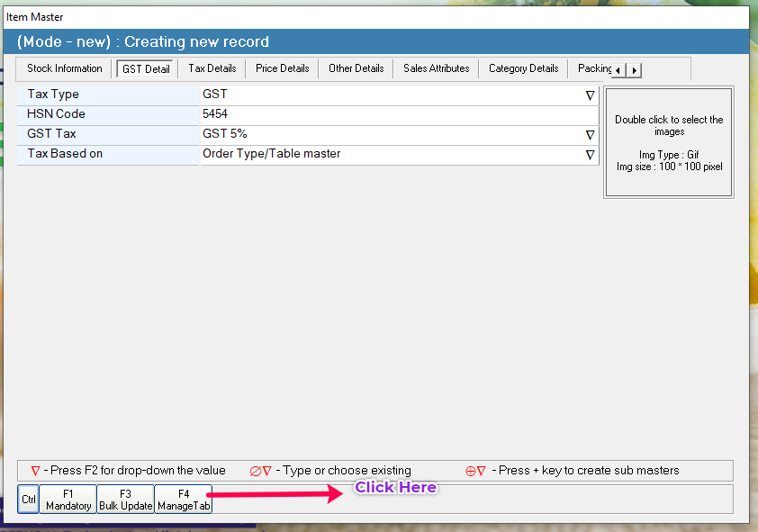
Task: Select the GST Detail tab
Action: pyautogui.click(x=146, y=69)
